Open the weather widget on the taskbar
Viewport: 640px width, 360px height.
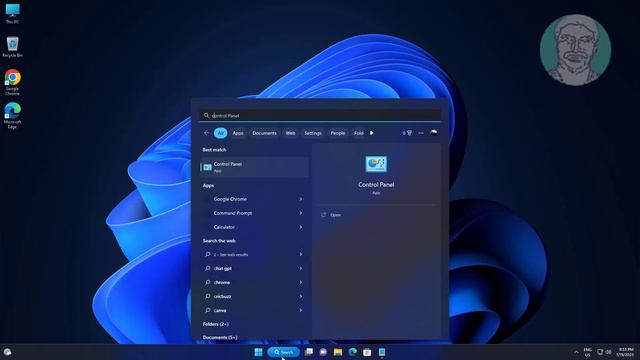click(x=7, y=352)
